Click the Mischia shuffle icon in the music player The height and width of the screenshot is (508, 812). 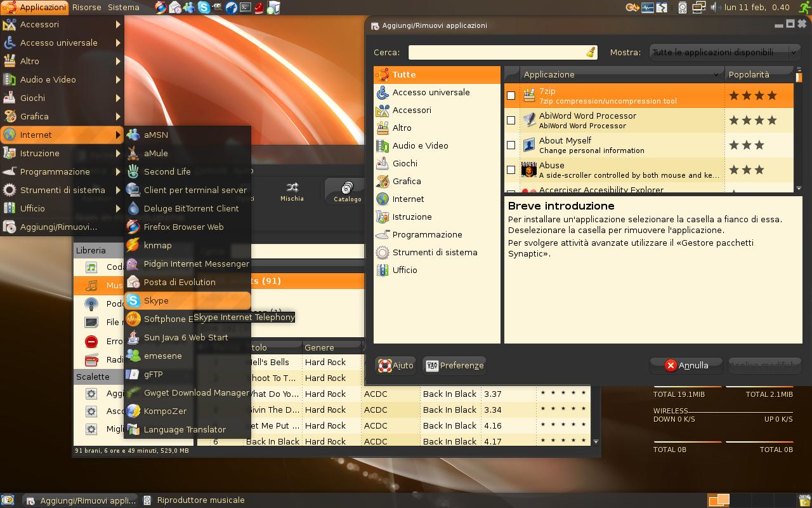point(292,187)
